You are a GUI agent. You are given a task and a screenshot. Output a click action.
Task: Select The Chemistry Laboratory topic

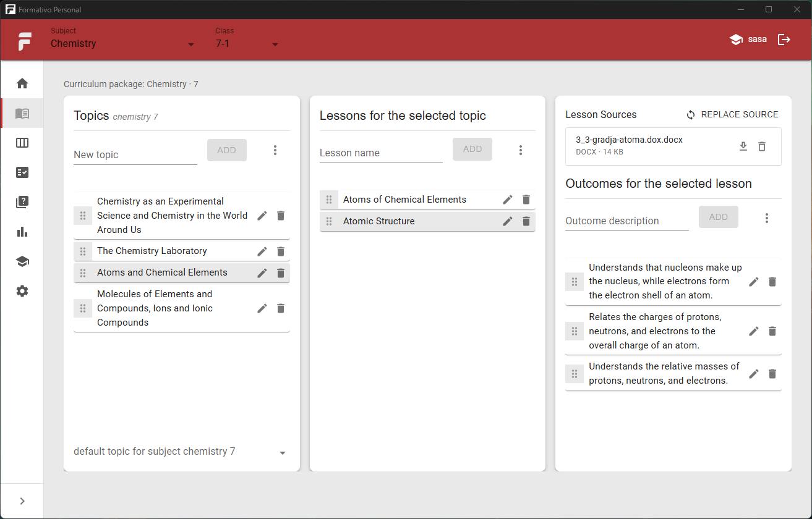[182, 251]
